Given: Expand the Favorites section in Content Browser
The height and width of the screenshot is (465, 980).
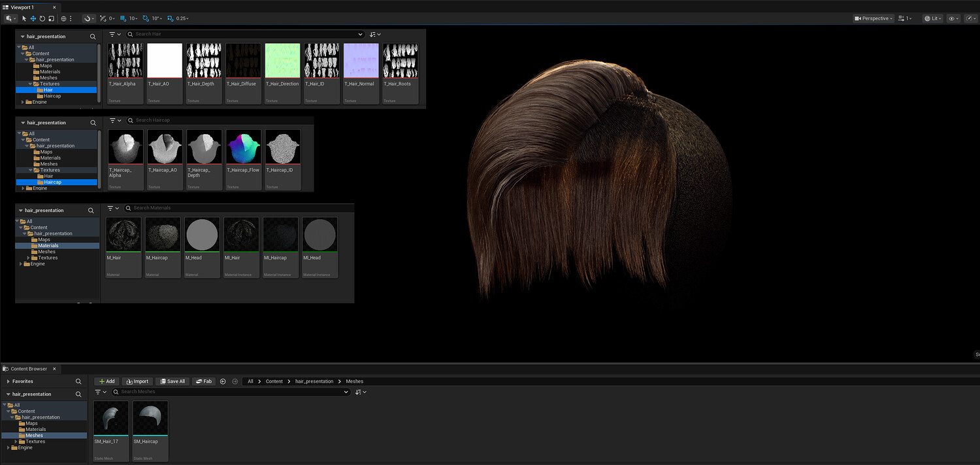Looking at the screenshot, I should click(x=8, y=381).
